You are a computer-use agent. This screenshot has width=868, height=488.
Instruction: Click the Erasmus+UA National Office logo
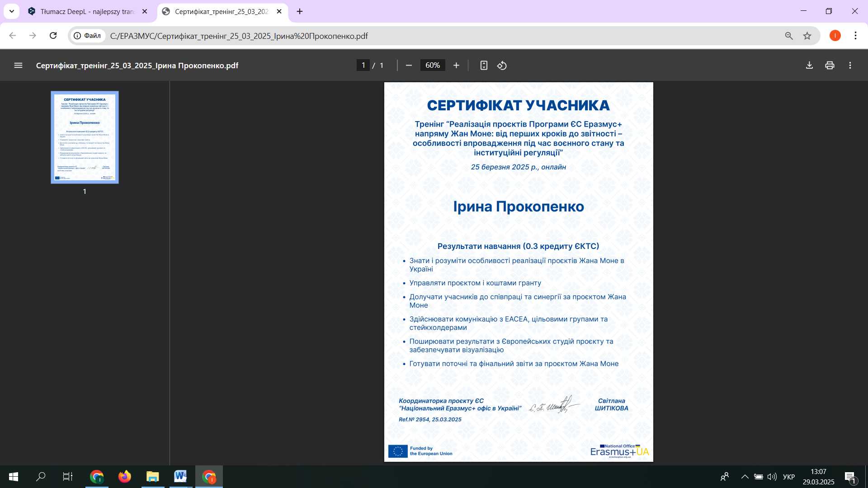point(619,451)
